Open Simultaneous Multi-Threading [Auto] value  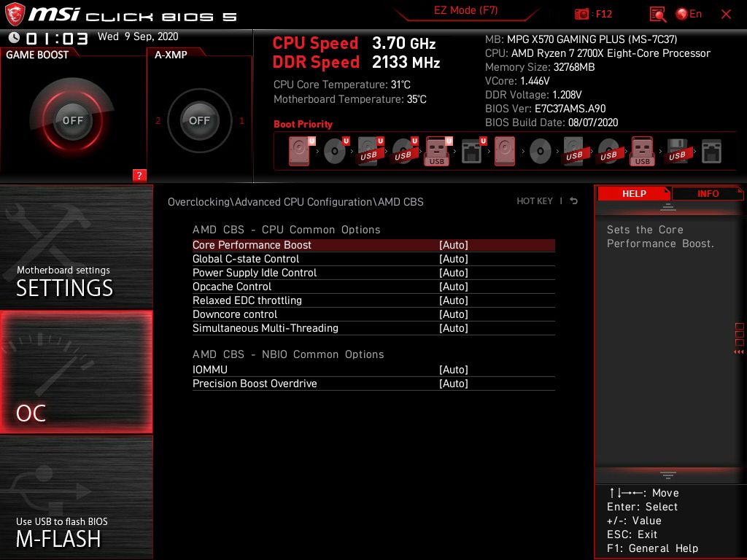(x=454, y=327)
